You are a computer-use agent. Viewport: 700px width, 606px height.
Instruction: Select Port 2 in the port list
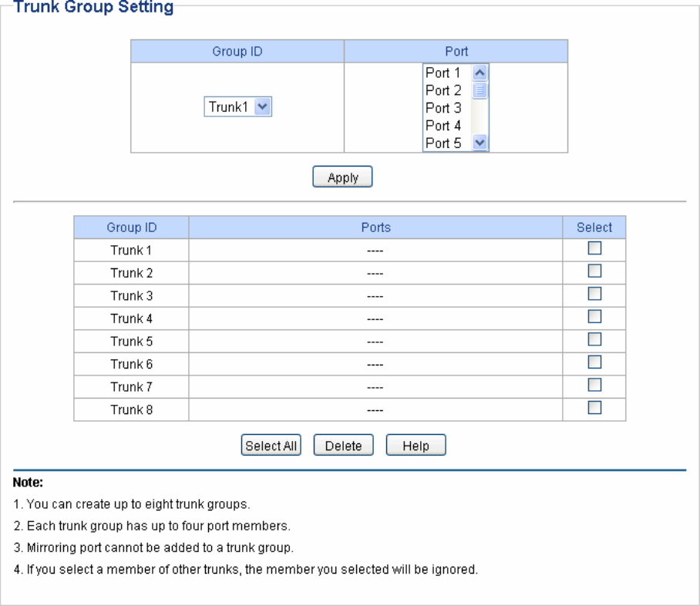(443, 90)
